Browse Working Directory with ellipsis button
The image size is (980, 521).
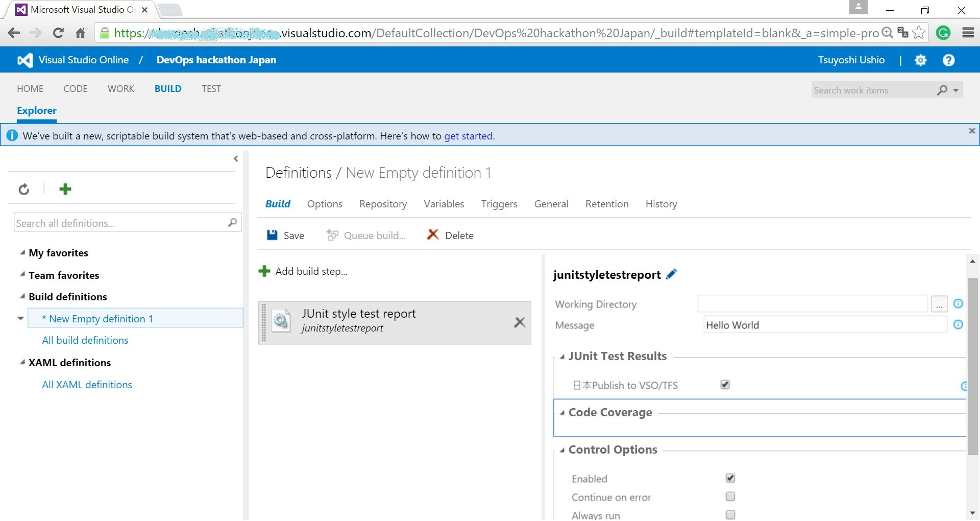click(939, 304)
